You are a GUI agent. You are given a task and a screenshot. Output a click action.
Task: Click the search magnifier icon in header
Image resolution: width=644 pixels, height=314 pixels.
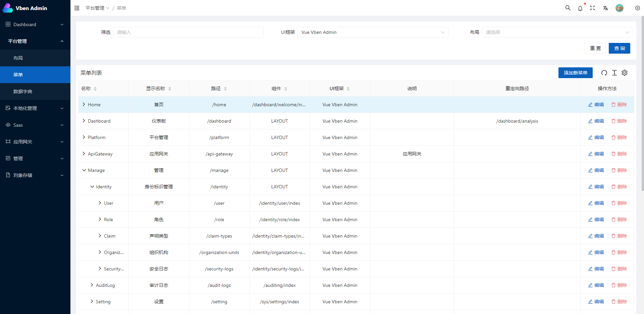point(568,8)
